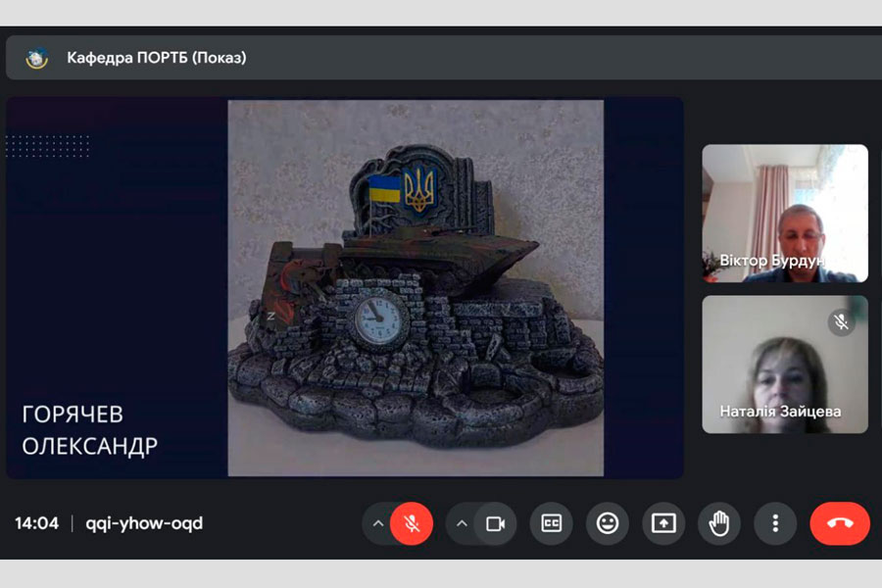This screenshot has height=588, width=882.
Task: Turn on closed captions (CC)
Action: 552,523
